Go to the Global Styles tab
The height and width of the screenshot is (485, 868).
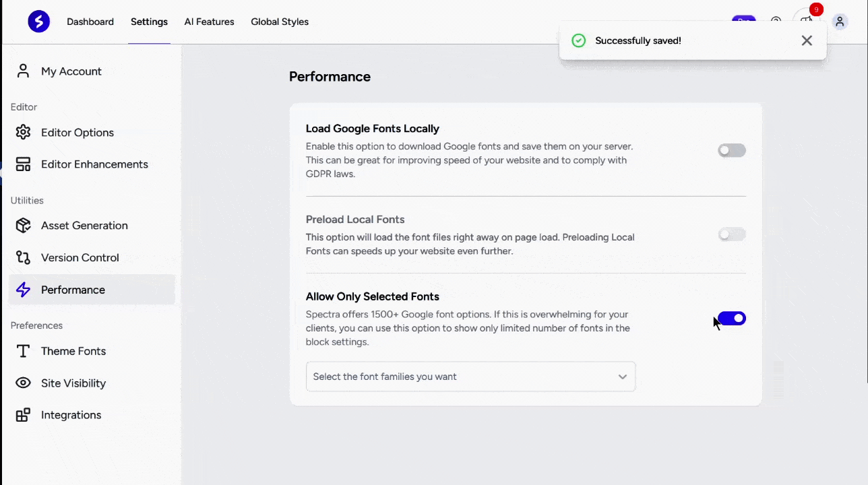(x=280, y=22)
